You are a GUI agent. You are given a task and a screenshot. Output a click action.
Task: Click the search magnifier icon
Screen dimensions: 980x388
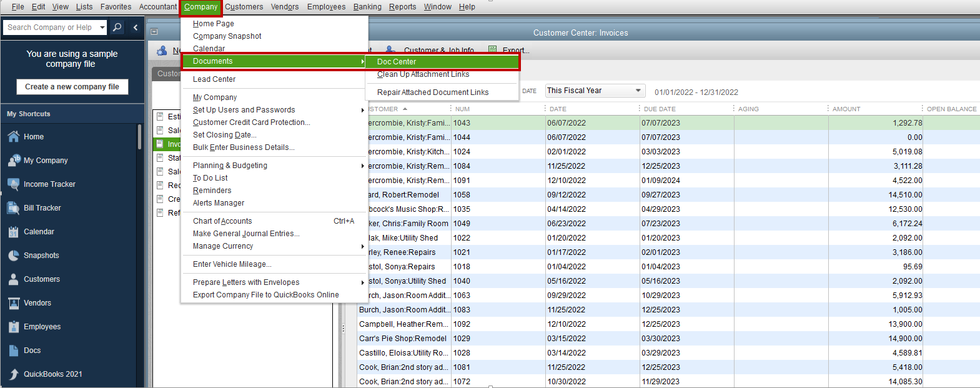[x=117, y=27]
